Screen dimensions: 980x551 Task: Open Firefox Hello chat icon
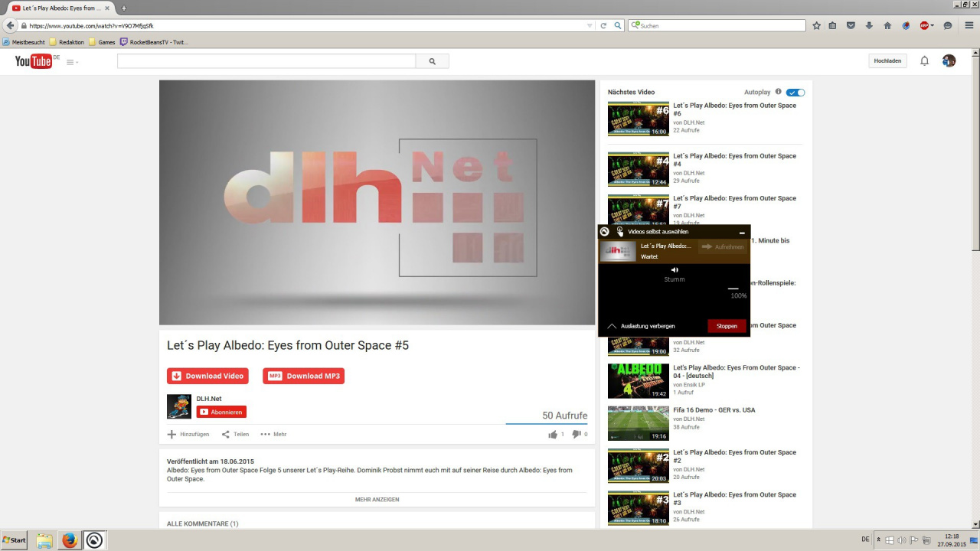tap(947, 25)
